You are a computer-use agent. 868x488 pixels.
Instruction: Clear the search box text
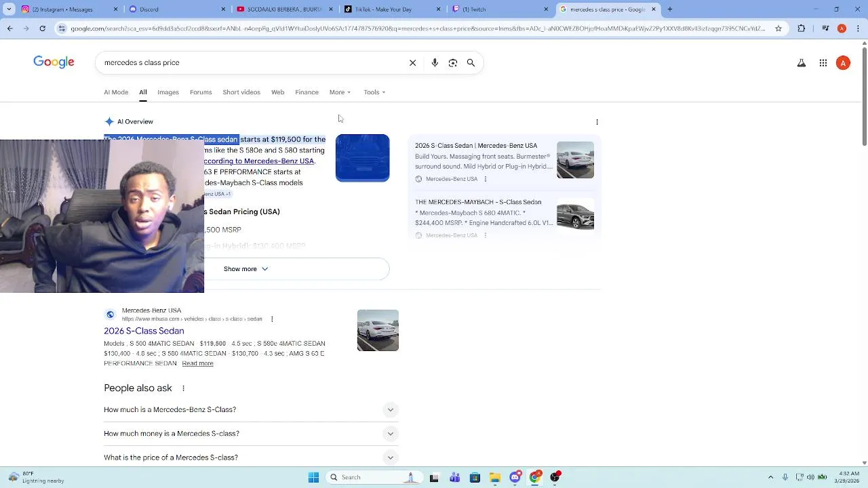click(412, 62)
